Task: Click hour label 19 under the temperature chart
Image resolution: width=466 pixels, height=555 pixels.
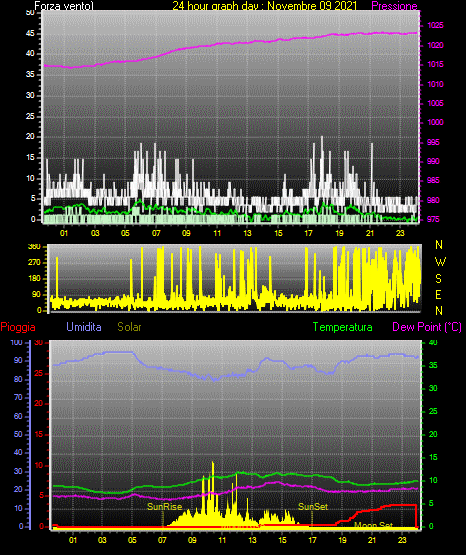Action: tap(342, 540)
